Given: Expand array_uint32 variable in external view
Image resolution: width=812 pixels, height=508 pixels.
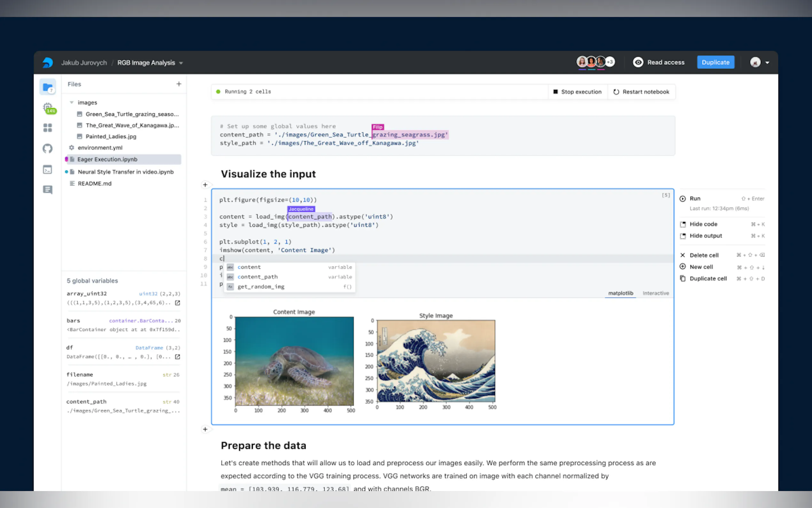Looking at the screenshot, I should coord(177,303).
